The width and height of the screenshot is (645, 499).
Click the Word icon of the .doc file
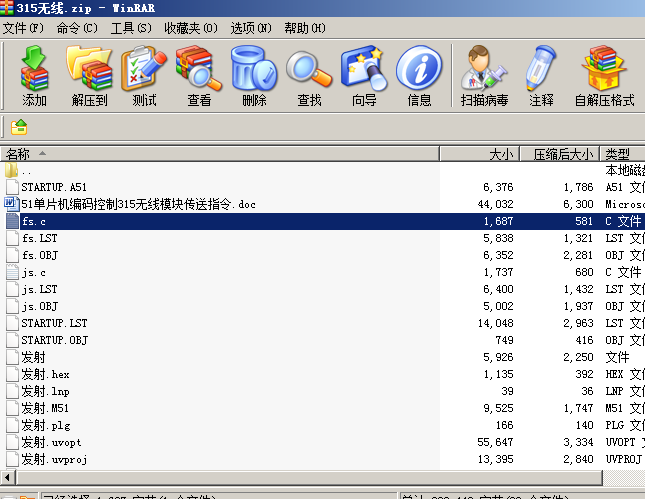[12, 204]
